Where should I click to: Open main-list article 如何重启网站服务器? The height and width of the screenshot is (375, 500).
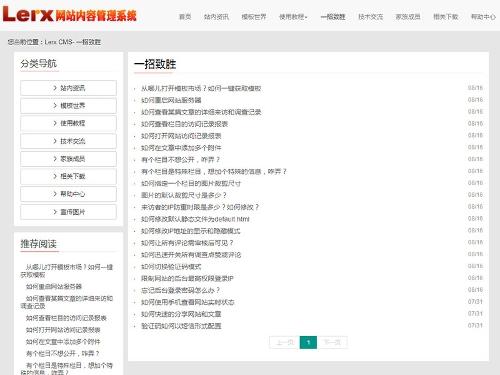pos(171,100)
